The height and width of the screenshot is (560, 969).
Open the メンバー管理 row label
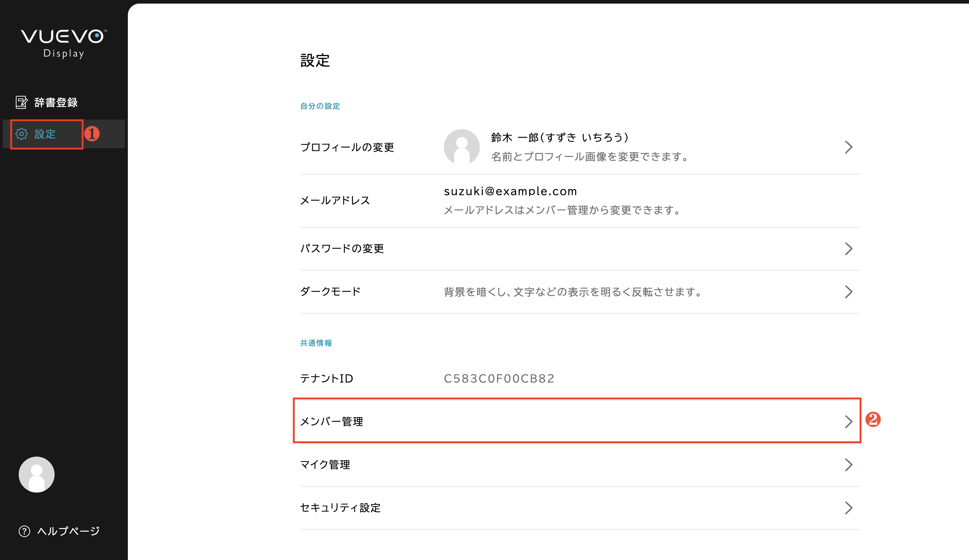pos(331,422)
